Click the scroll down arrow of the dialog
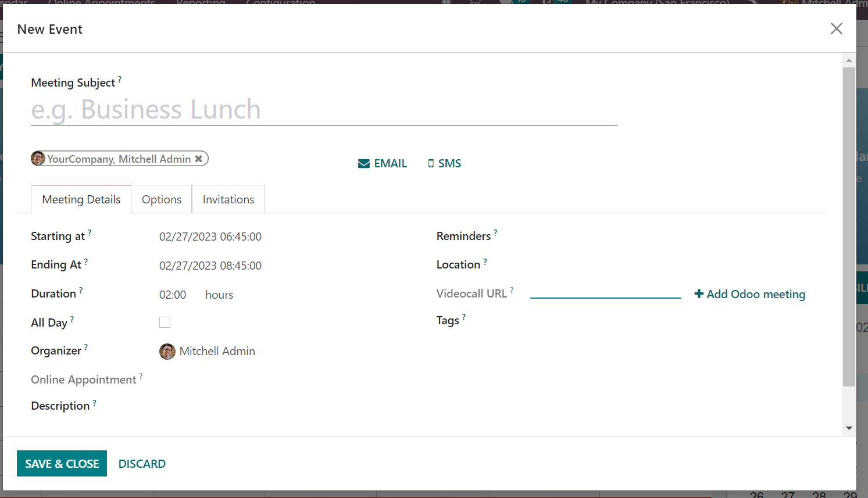This screenshot has width=868, height=498. 849,428
